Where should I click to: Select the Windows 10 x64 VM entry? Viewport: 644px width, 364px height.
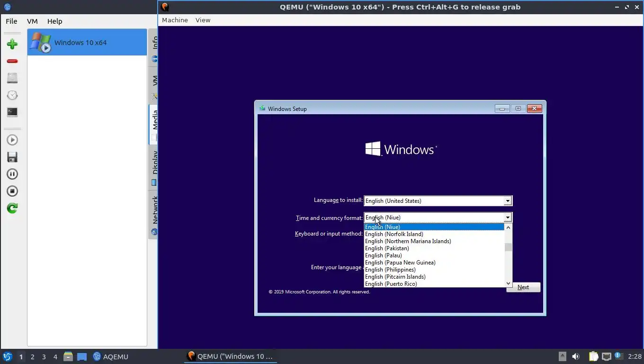click(x=87, y=42)
